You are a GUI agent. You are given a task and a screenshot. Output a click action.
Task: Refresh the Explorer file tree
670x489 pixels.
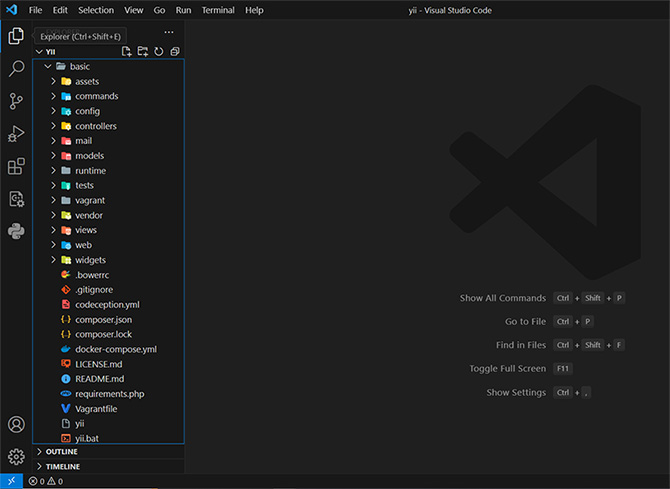(x=158, y=51)
